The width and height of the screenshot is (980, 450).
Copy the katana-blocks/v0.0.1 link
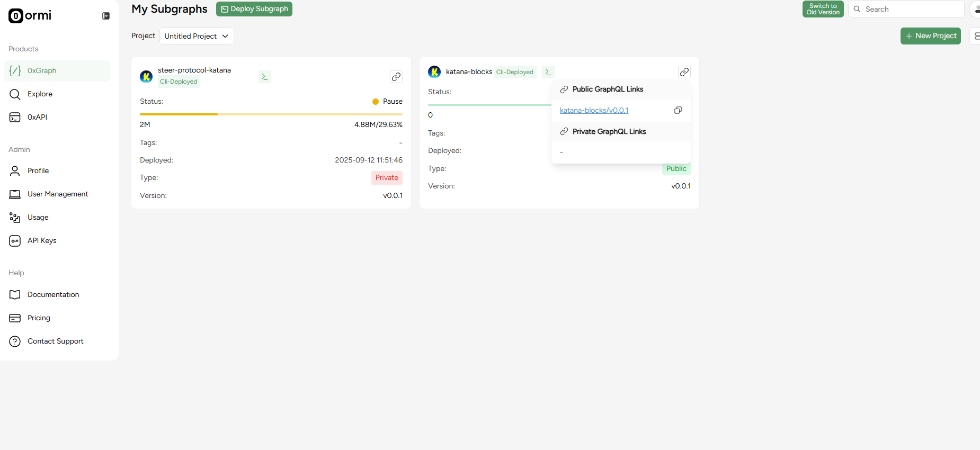[x=678, y=110]
